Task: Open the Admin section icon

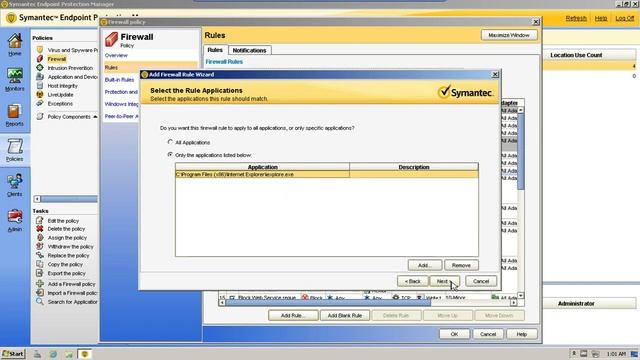Action: pos(15,217)
